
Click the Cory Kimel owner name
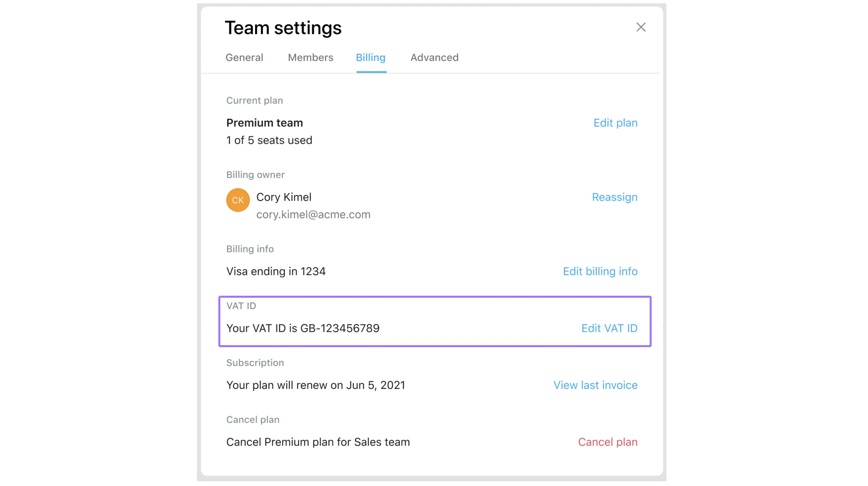284,197
